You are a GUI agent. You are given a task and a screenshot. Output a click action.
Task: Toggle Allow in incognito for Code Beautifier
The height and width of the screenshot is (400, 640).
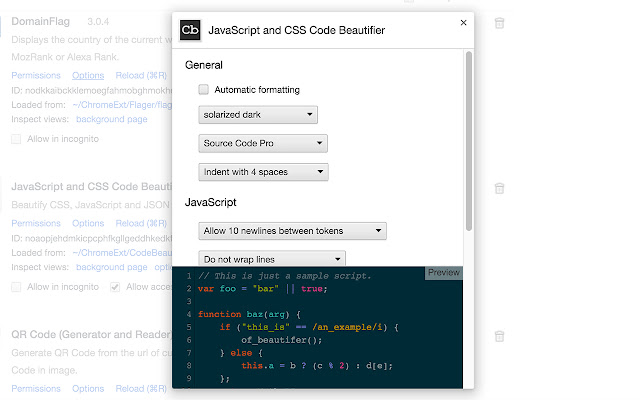click(16, 287)
